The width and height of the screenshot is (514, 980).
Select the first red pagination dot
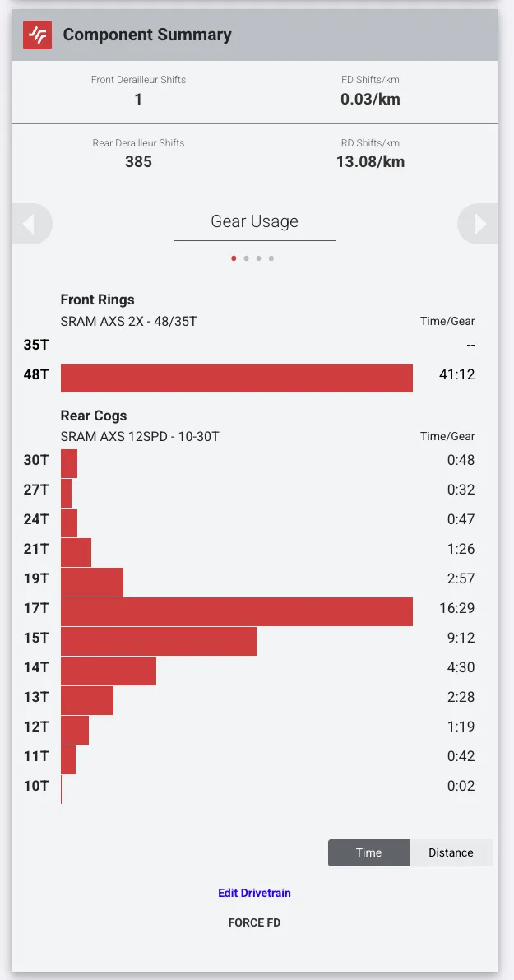pyautogui.click(x=234, y=258)
